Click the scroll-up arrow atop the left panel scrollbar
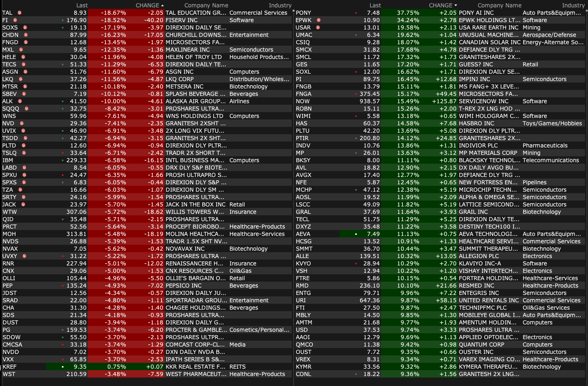Image resolution: width=588 pixels, height=386 pixels. click(294, 11)
